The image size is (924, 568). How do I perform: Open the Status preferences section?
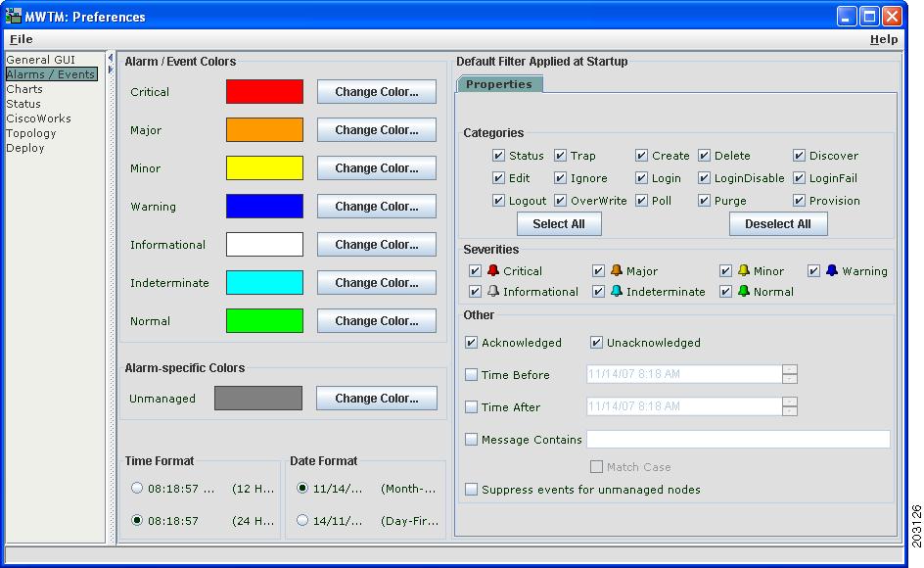[23, 104]
